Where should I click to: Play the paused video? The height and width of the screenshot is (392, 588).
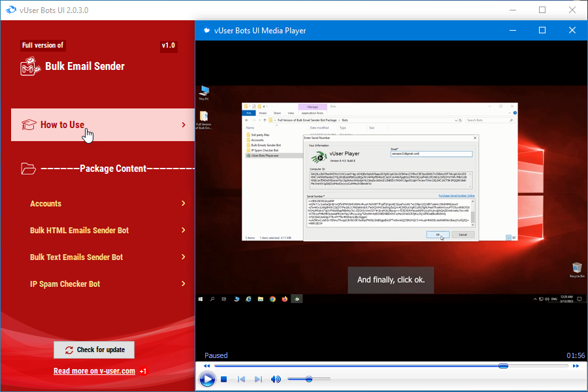click(x=207, y=379)
